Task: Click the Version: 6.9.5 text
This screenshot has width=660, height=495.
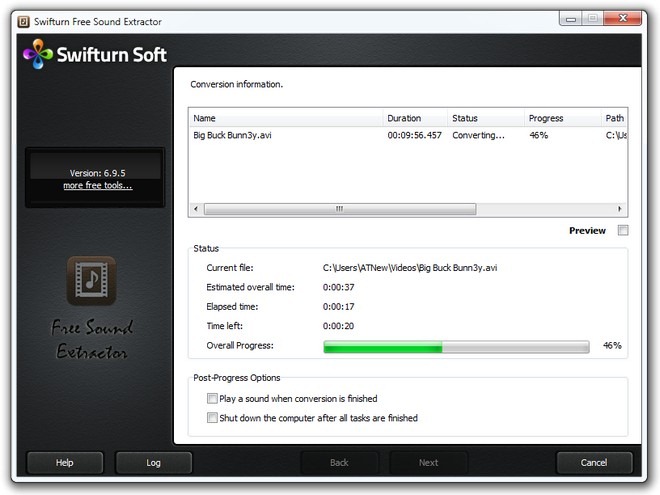Action: [x=98, y=173]
